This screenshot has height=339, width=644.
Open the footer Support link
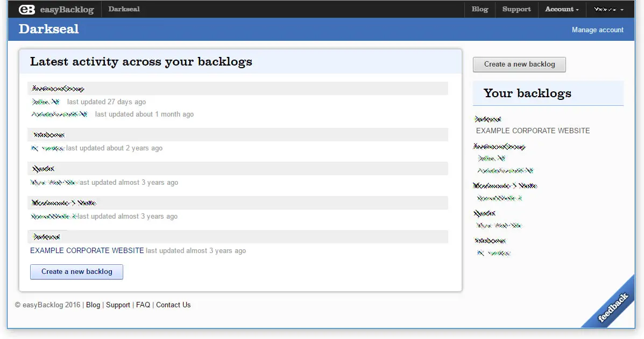tap(118, 305)
